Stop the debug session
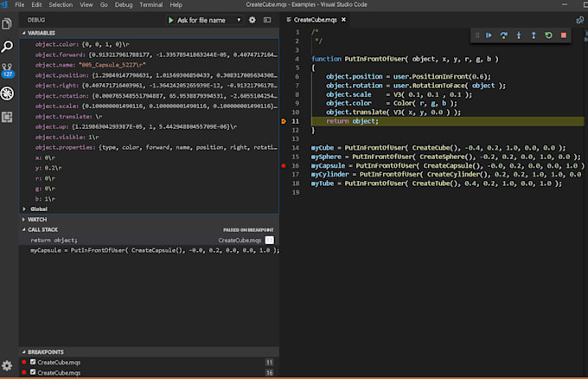 [564, 35]
